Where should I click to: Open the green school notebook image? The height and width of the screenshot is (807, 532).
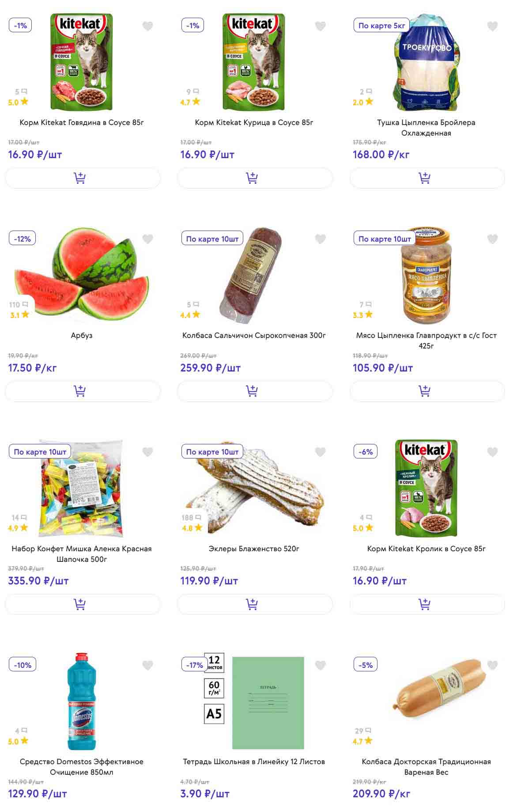pos(268,702)
